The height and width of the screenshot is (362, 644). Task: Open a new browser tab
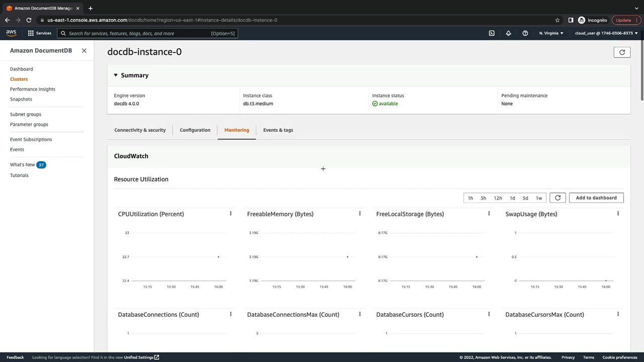pos(90,8)
